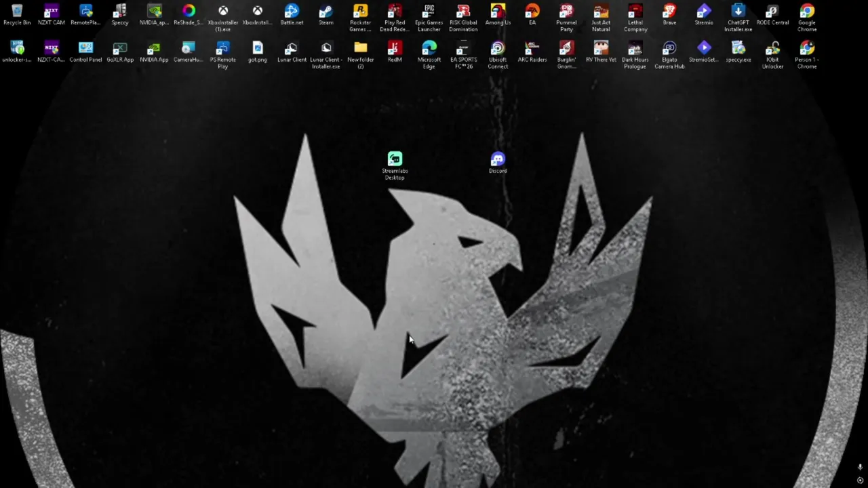Select the Pummel Party icon
The height and width of the screenshot is (488, 868).
tap(566, 18)
